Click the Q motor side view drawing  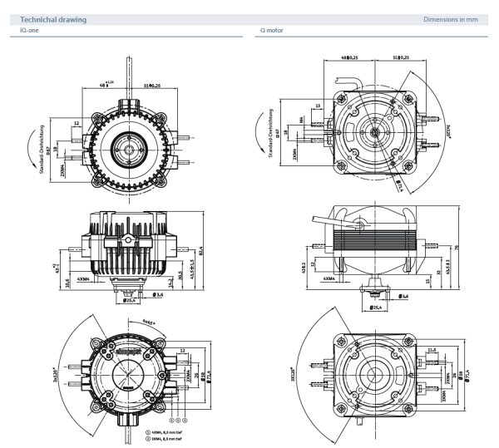[x=373, y=245]
